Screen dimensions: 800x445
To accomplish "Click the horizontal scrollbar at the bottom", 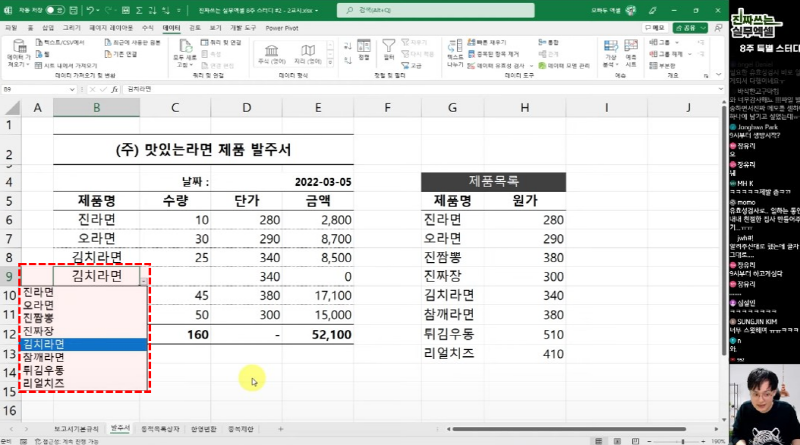I will (x=569, y=429).
